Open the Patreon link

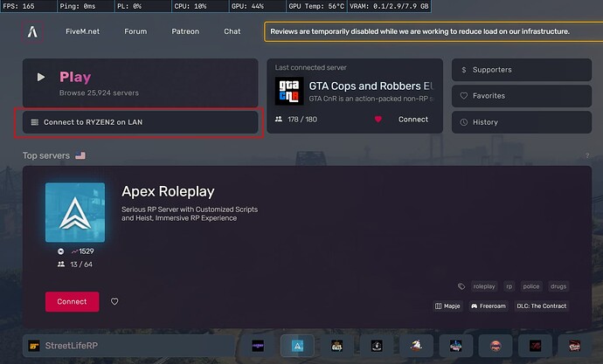click(184, 31)
